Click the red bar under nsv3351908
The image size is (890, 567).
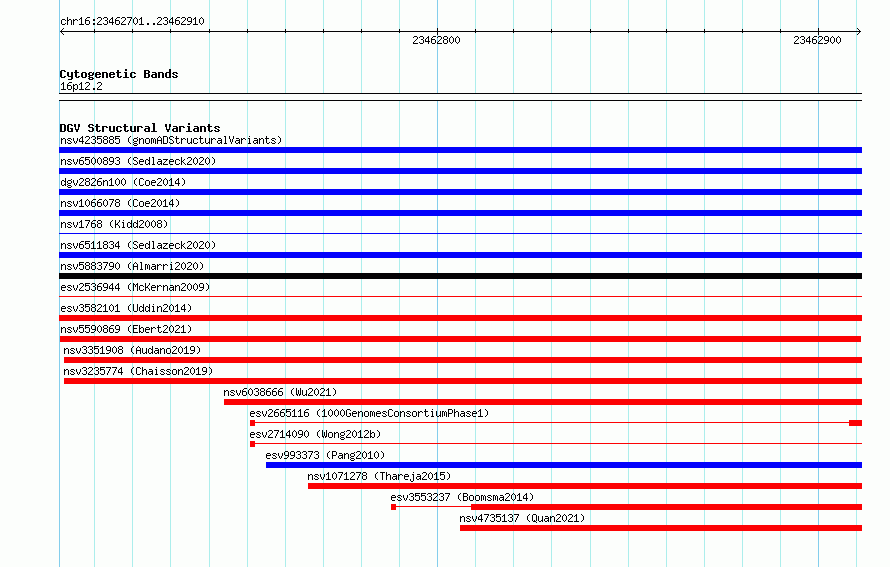point(463,360)
